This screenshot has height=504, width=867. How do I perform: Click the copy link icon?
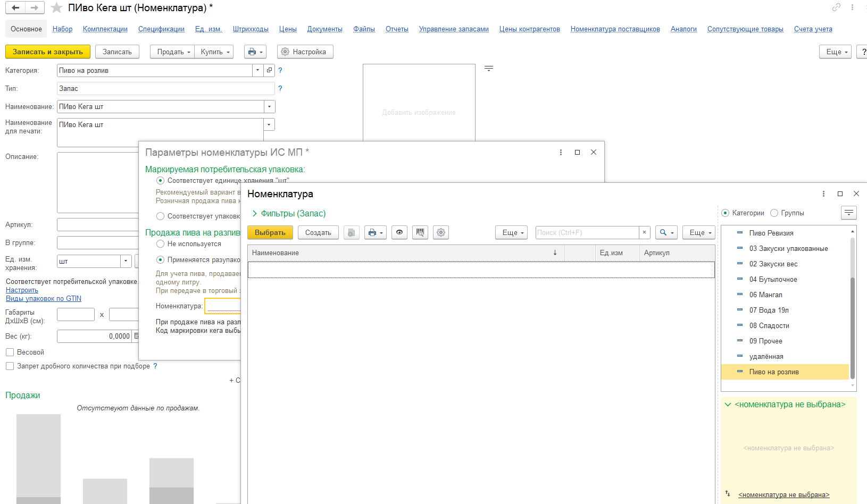point(836,7)
